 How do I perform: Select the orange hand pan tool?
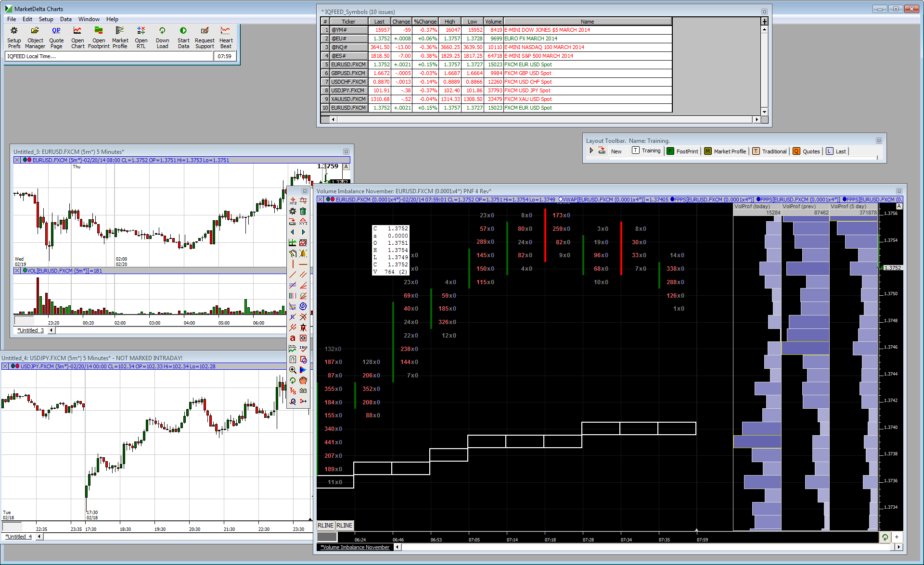click(303, 380)
